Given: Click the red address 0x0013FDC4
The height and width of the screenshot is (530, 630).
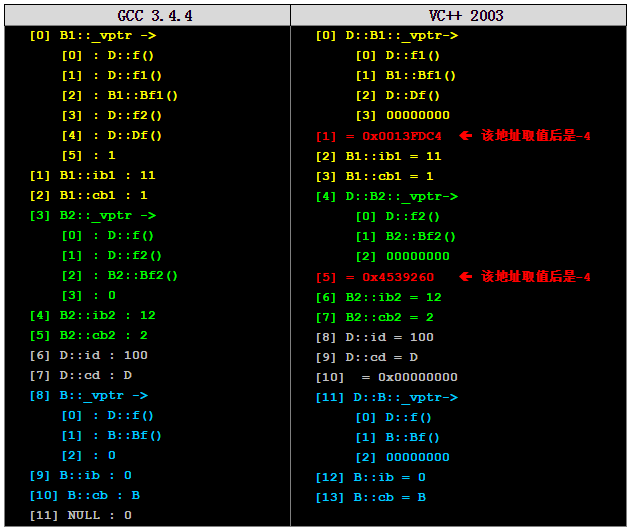Looking at the screenshot, I should tap(378, 136).
